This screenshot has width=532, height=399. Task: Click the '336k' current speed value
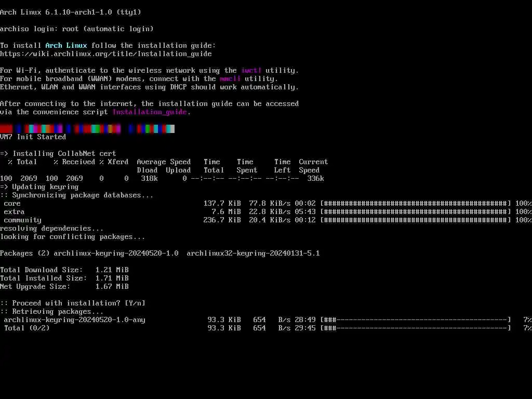[x=315, y=179]
